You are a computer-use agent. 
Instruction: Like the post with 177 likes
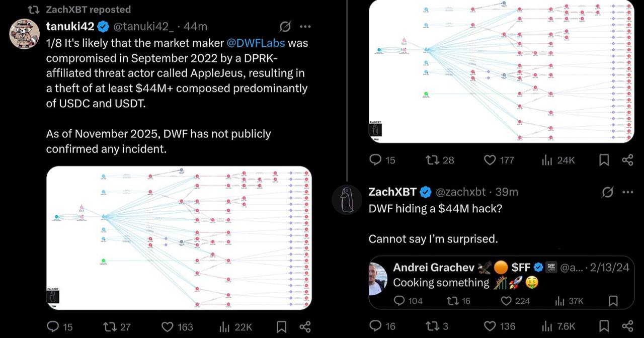tap(491, 160)
